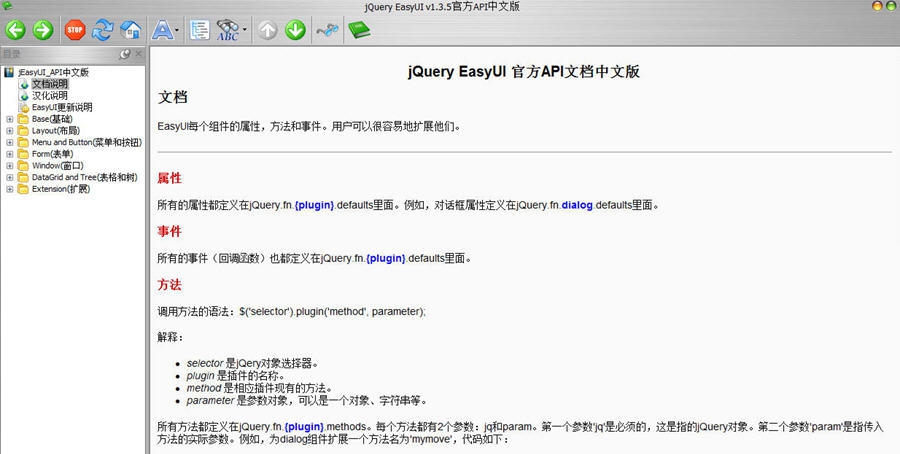
Task: Open the font size dropdown arrow
Action: point(177,30)
